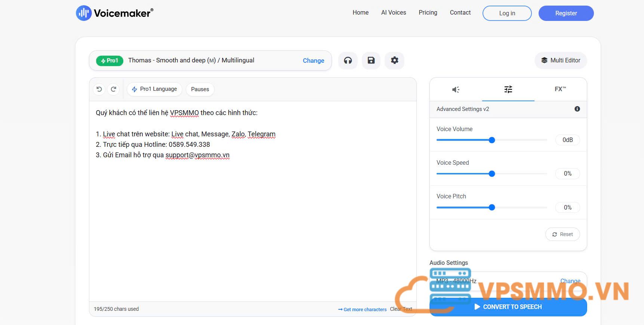644x325 pixels.
Task: Click the undo arrow icon
Action: [99, 89]
